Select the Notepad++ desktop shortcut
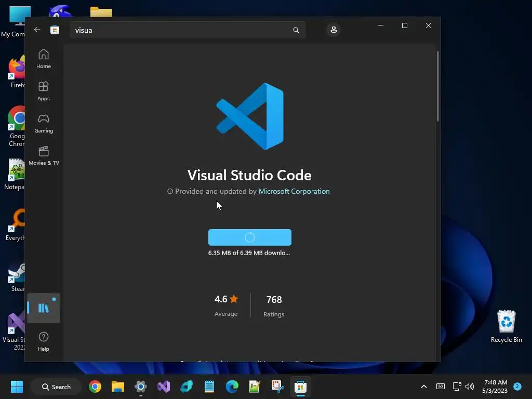Screen dimensions: 532x399 [x=14, y=175]
